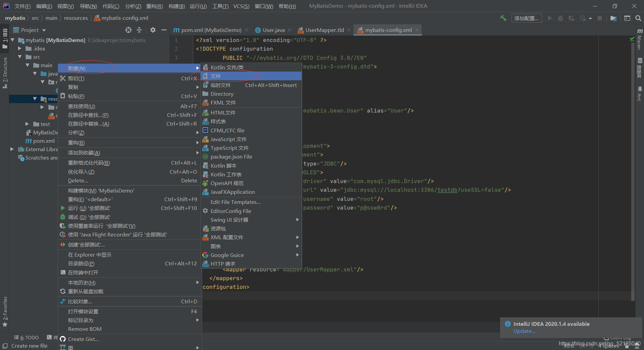Choose HTML文件 in New submenu
Viewport: 644px width, 350px height.
(x=251, y=113)
